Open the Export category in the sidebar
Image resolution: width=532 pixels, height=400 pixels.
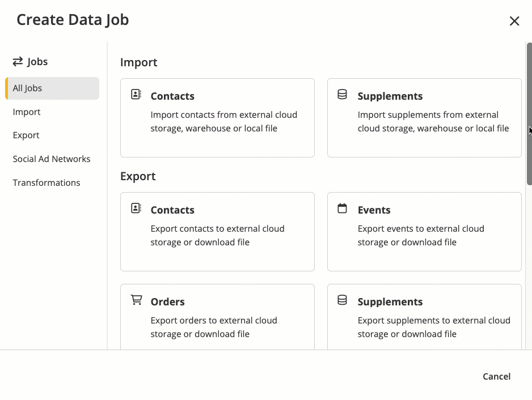27,135
